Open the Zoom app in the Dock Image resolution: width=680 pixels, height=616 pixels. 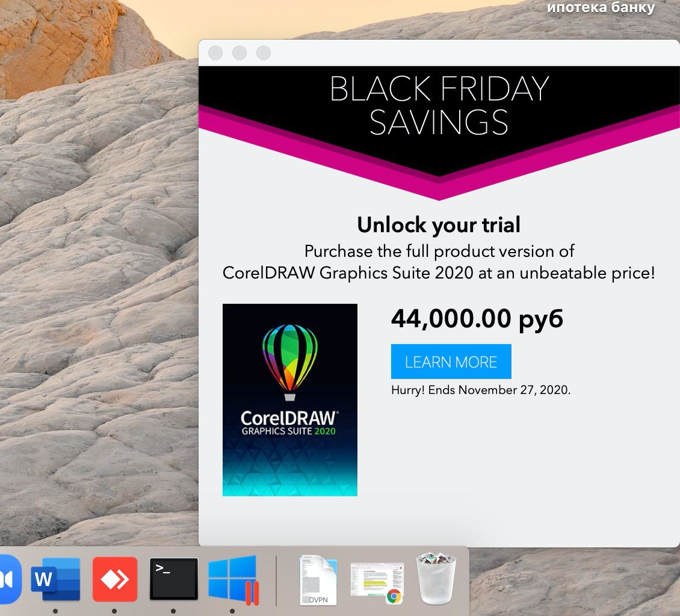8,579
